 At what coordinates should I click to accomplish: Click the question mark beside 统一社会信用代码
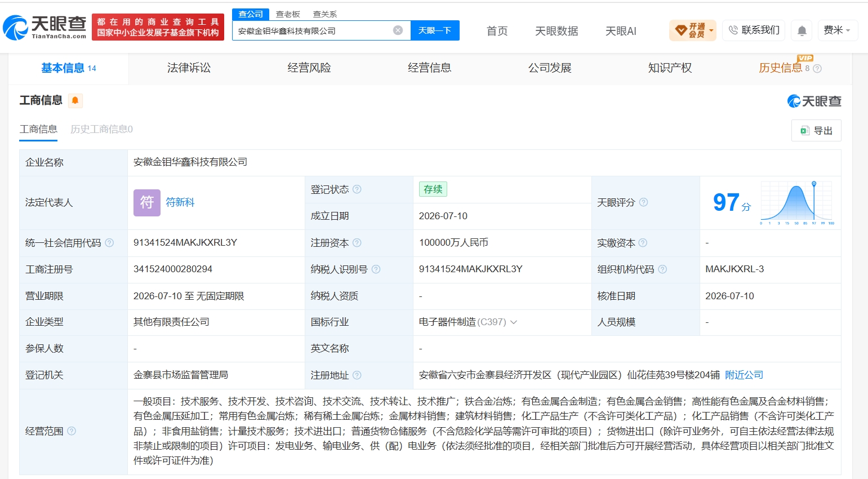click(x=109, y=243)
